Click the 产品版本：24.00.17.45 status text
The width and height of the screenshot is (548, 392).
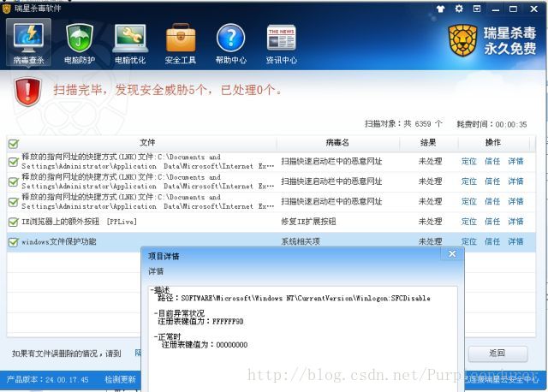[x=48, y=379]
